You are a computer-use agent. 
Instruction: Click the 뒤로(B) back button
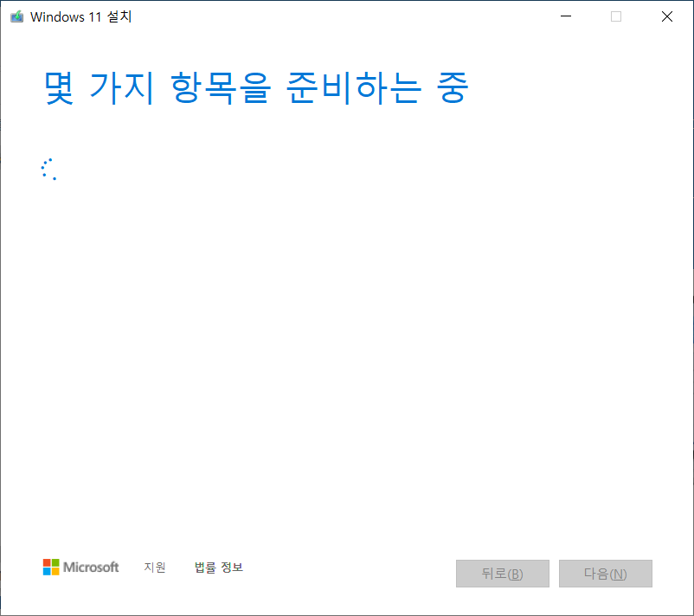coord(503,574)
